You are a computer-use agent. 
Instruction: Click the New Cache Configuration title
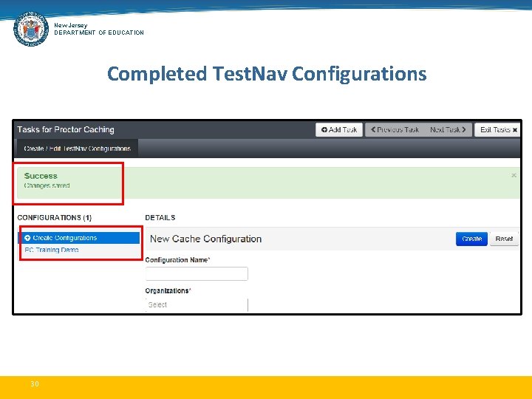[x=205, y=239]
